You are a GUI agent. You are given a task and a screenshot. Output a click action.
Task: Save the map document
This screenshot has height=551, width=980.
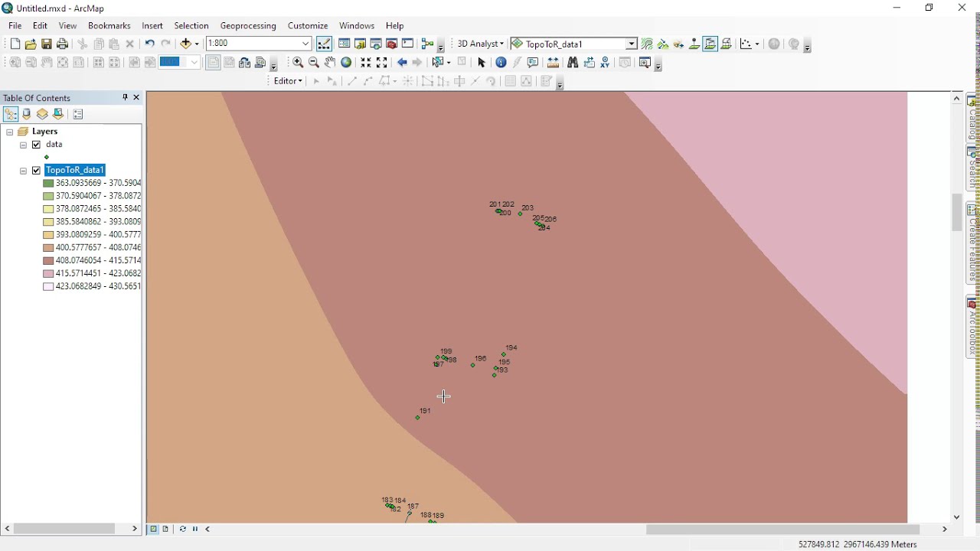coord(47,44)
